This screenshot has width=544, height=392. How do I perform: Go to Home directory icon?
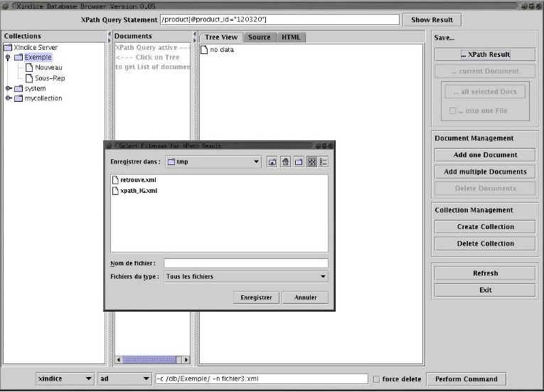pos(285,162)
